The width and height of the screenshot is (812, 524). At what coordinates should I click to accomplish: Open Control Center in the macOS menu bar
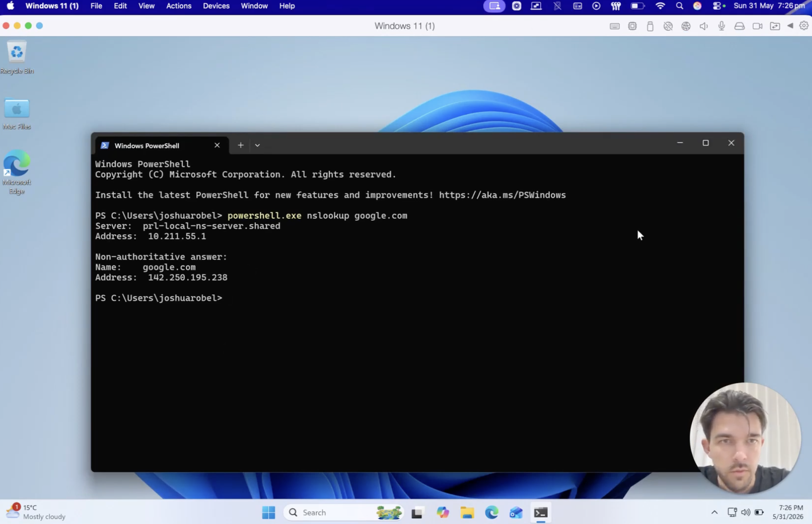[x=717, y=6]
